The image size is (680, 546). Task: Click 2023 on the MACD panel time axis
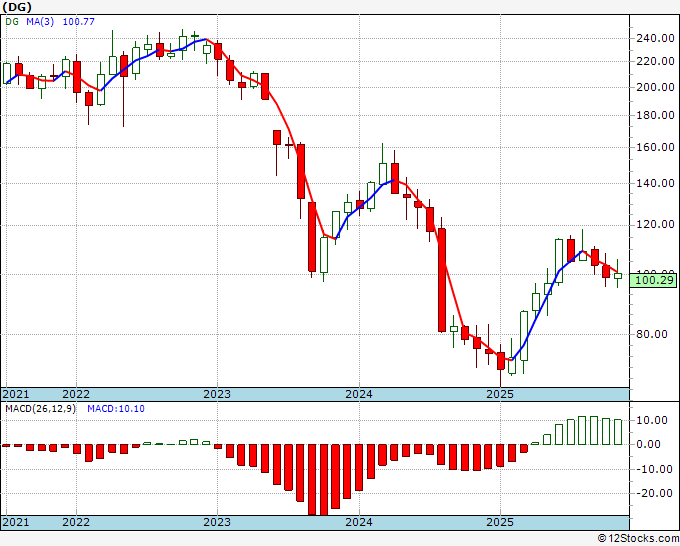tap(217, 522)
